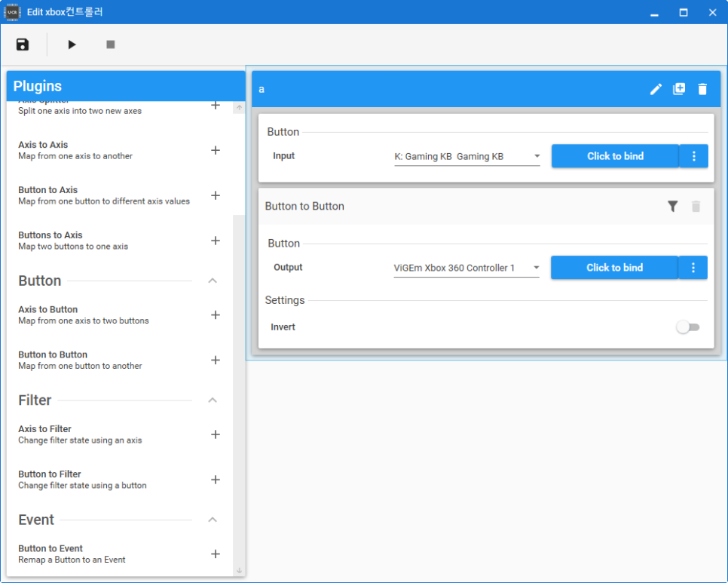Open the Output device dropdown (ViGEm Xbox 360)
The width and height of the screenshot is (728, 583).
466,268
